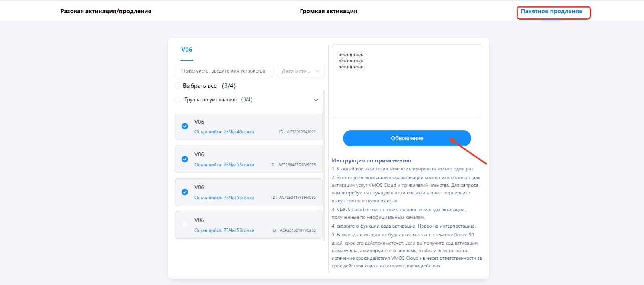
Task: Toggle the Группа по умолчанию checkbox
Action: [178, 100]
